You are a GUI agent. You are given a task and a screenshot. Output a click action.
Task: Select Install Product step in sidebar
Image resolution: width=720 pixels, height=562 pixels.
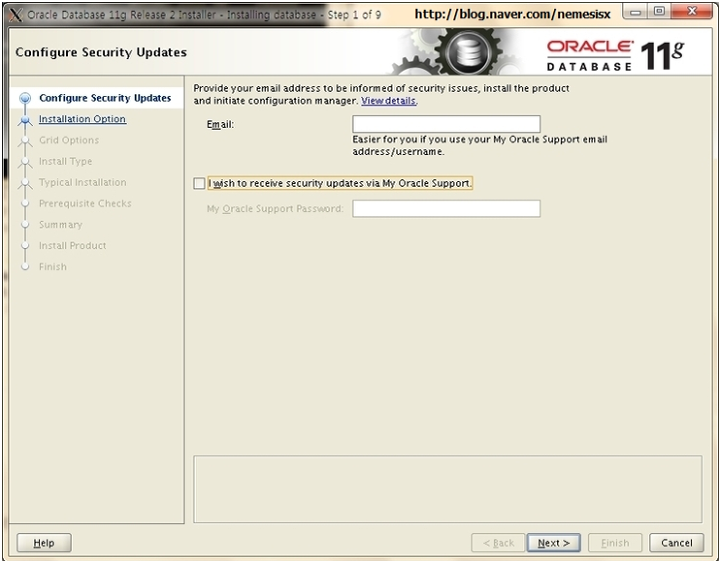click(73, 246)
